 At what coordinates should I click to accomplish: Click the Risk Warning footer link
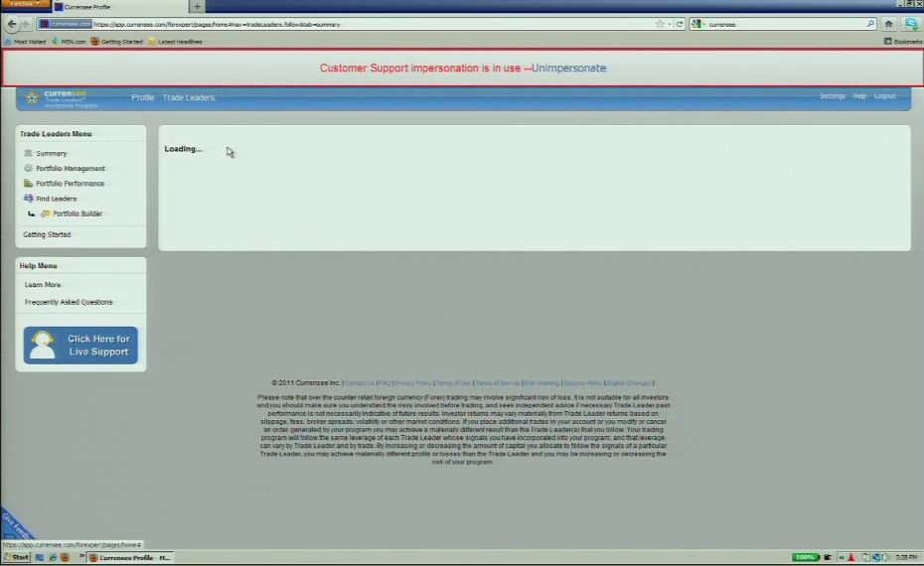(541, 383)
